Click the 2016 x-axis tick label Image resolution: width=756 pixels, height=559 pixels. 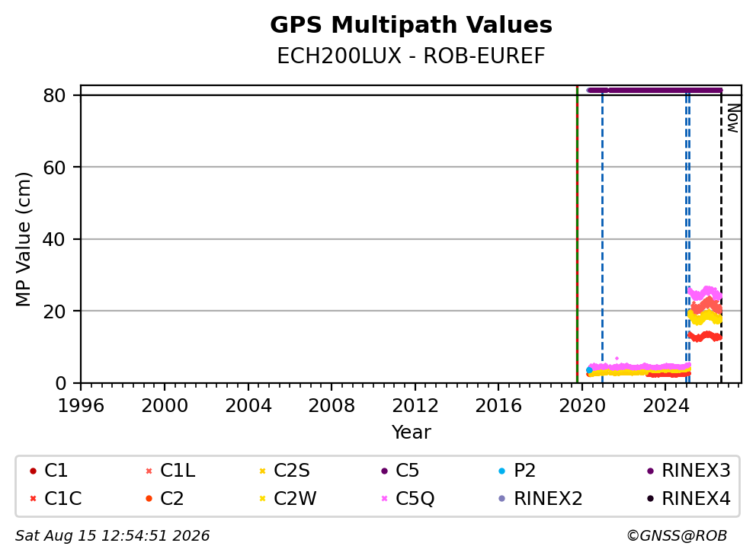tap(498, 406)
